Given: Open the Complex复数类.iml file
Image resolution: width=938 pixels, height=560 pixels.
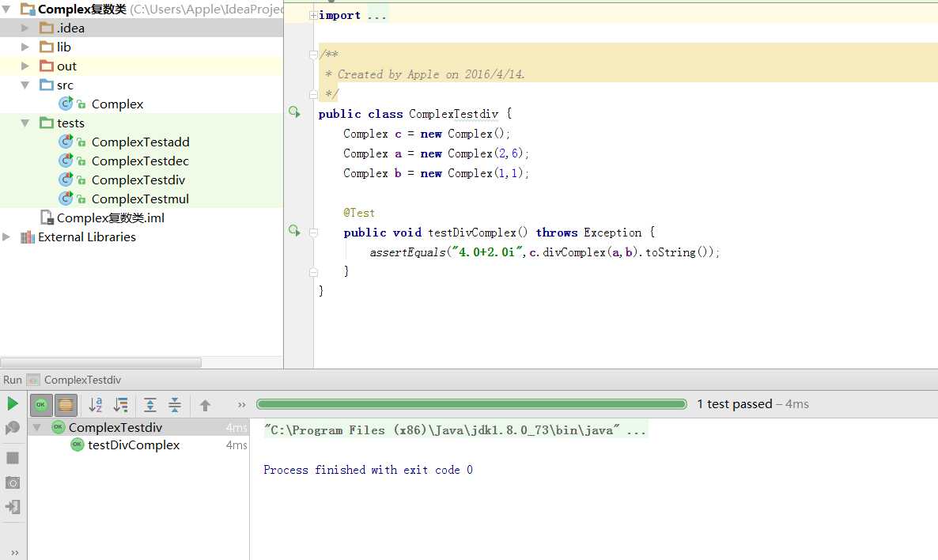Looking at the screenshot, I should [110, 218].
